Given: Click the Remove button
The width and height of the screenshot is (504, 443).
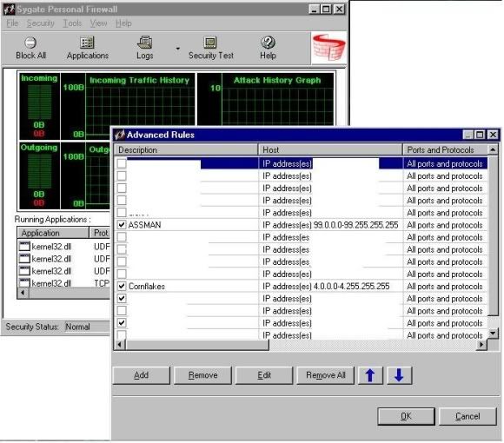Looking at the screenshot, I should (x=202, y=375).
